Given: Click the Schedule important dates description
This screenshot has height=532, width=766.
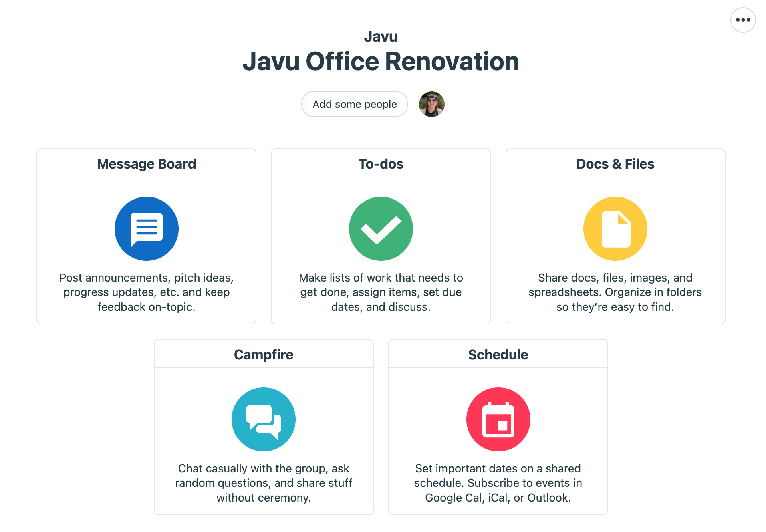Looking at the screenshot, I should click(498, 483).
